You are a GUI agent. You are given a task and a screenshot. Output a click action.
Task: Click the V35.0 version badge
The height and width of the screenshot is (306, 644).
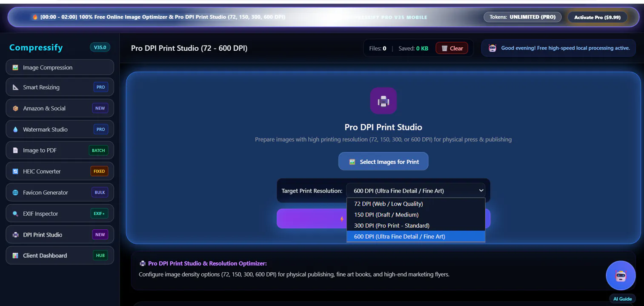[100, 47]
